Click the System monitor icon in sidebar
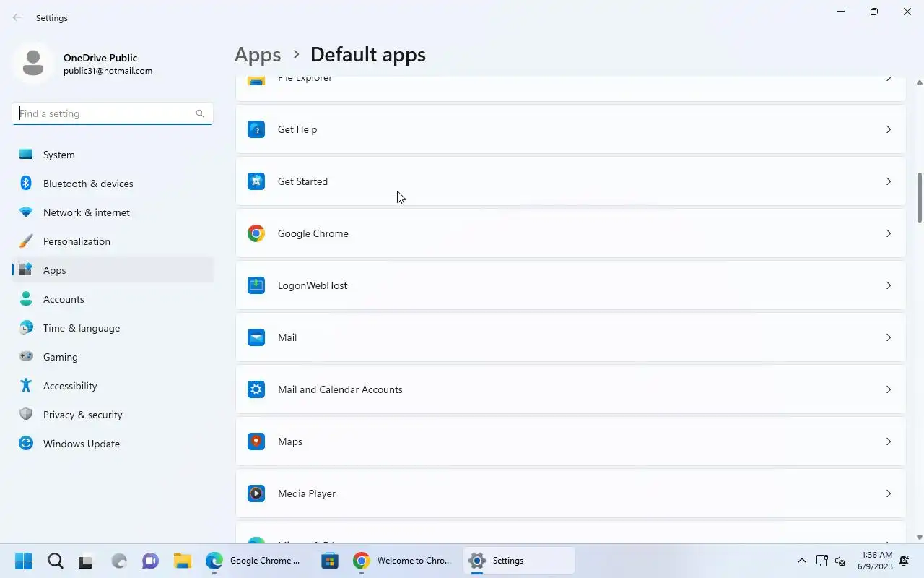 [26, 155]
